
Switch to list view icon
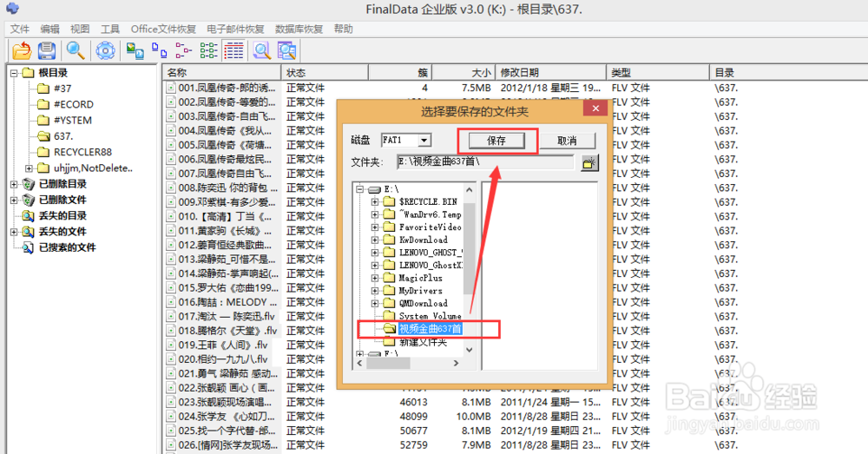click(x=208, y=51)
